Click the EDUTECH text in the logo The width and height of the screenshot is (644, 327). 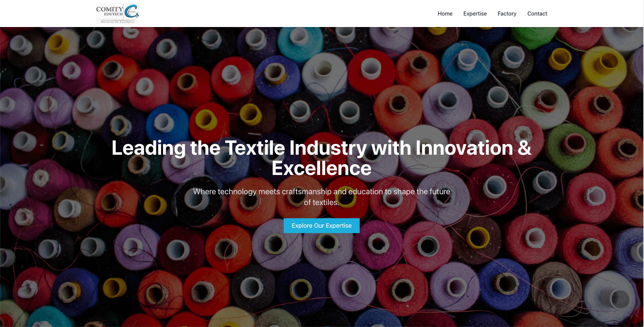(113, 14)
